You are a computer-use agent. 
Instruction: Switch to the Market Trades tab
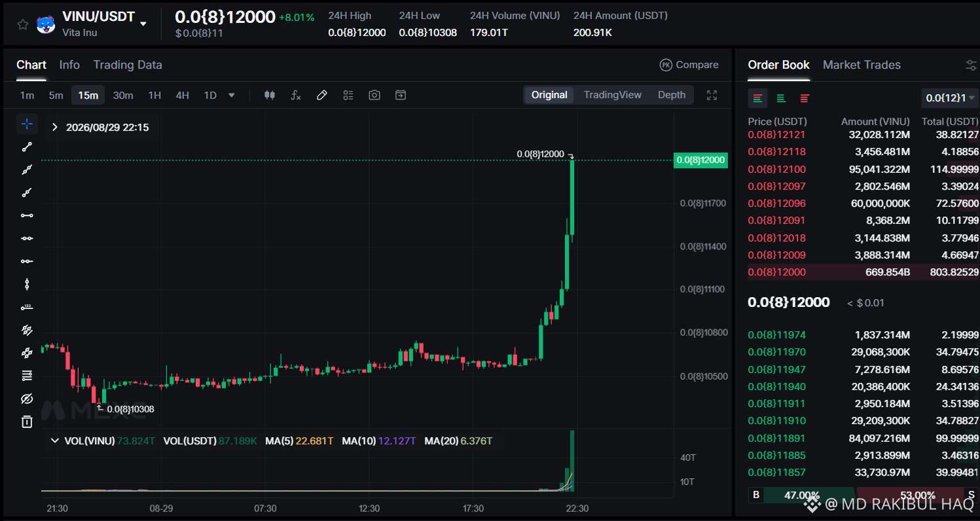[x=862, y=65]
